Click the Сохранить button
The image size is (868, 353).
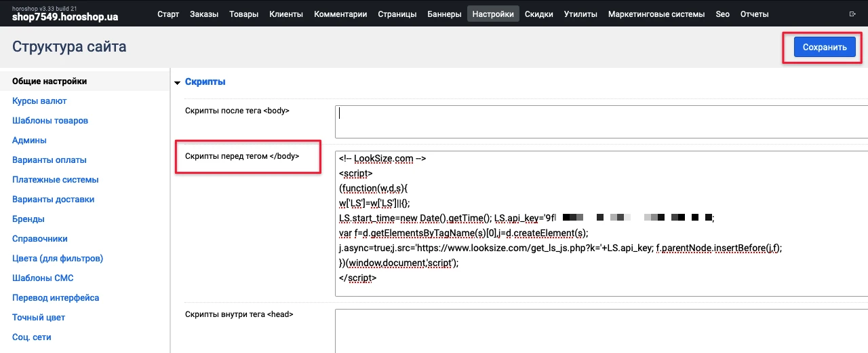825,48
